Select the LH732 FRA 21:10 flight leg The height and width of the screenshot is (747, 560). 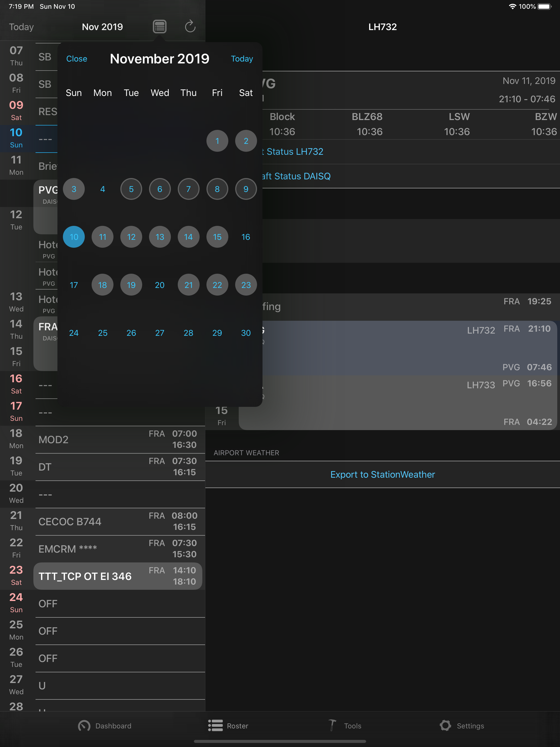(x=410, y=348)
